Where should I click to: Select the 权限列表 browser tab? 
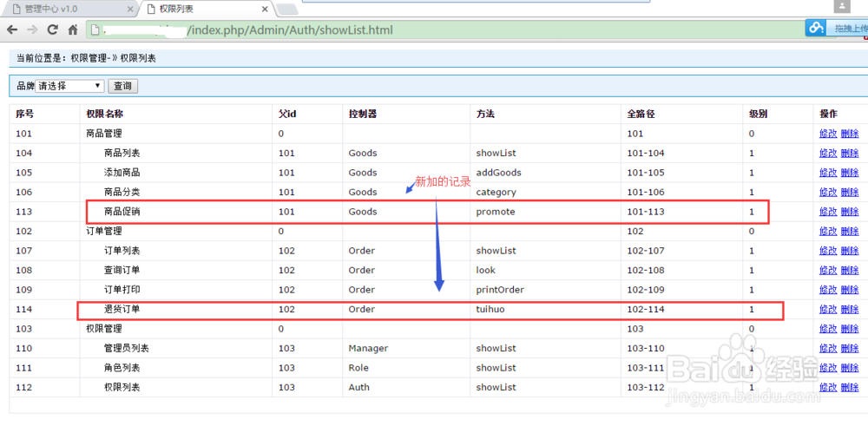pyautogui.click(x=205, y=10)
